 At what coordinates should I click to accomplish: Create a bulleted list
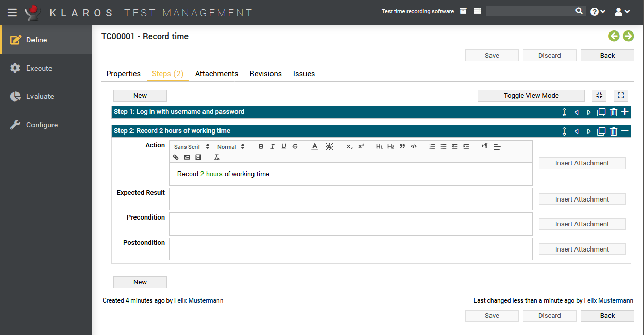(x=444, y=146)
